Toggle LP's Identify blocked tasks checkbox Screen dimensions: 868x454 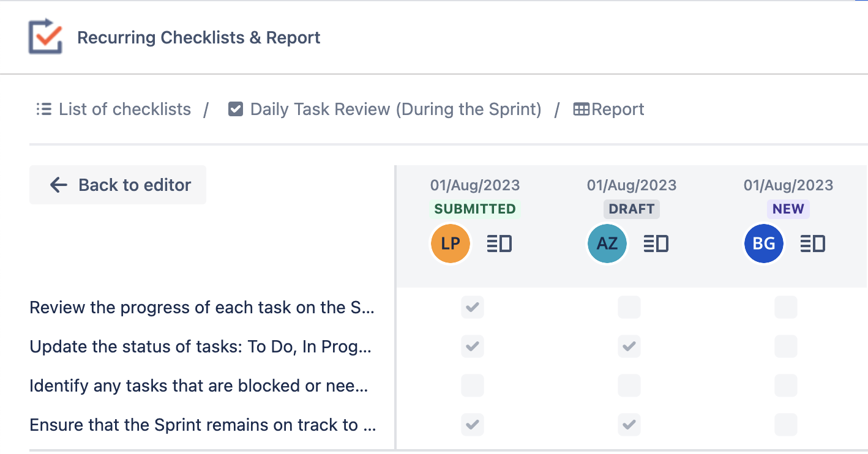472,385
